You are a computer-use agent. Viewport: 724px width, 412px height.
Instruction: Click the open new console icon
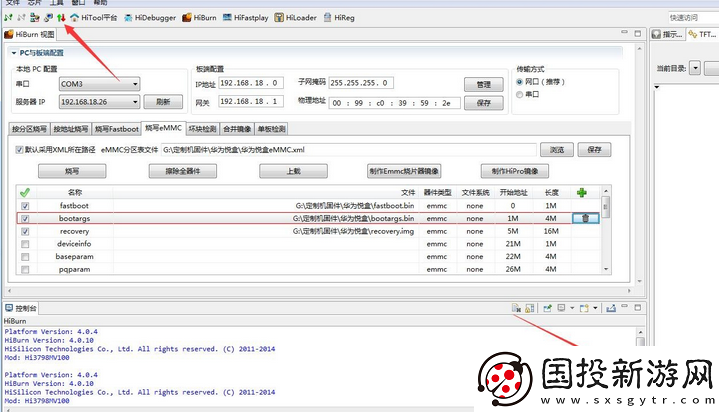point(584,308)
